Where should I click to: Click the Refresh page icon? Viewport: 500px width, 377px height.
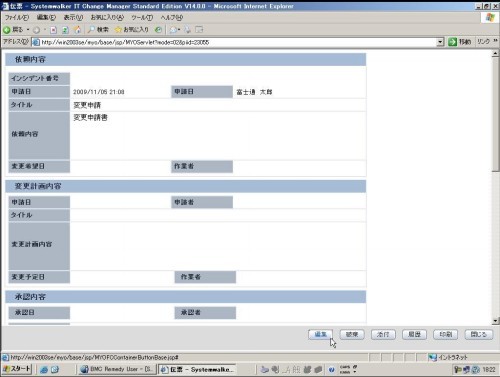click(65, 30)
